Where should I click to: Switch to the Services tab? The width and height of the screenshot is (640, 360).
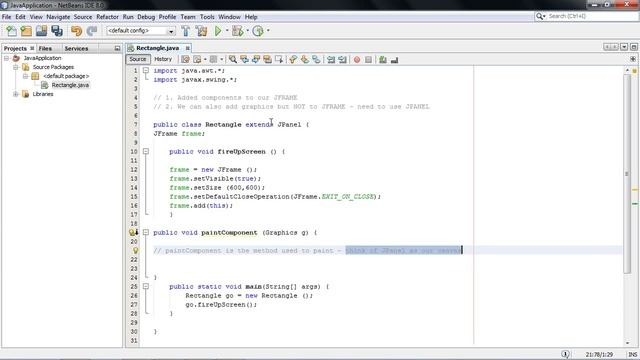point(76,48)
